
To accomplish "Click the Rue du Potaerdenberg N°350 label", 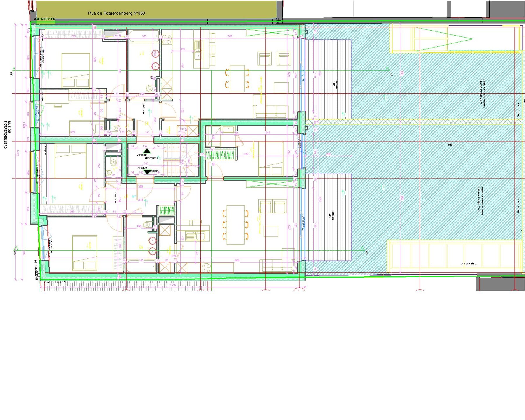I will tap(116, 13).
